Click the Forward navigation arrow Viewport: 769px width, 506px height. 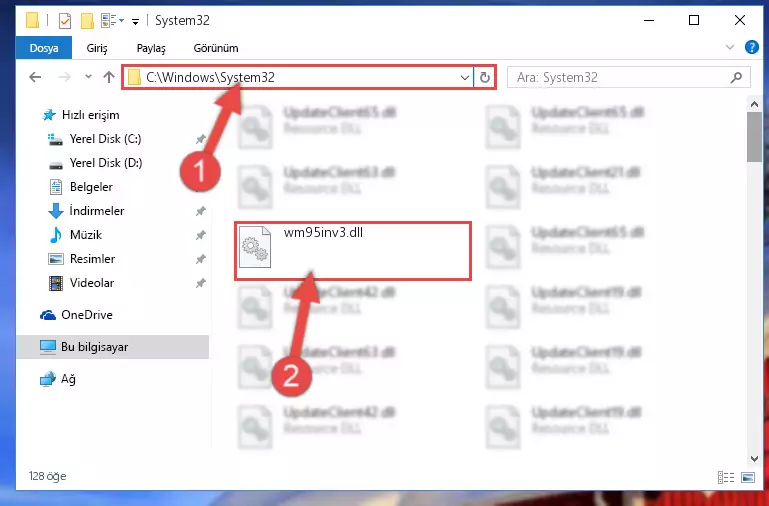(65, 77)
